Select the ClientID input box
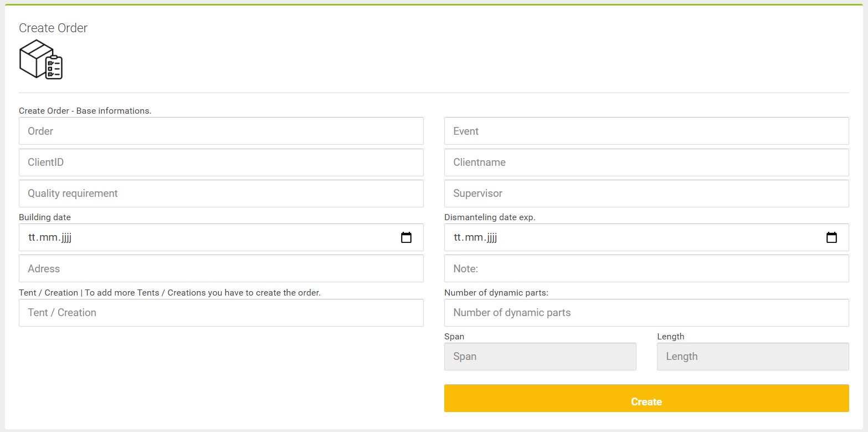The image size is (868, 432). pyautogui.click(x=221, y=162)
